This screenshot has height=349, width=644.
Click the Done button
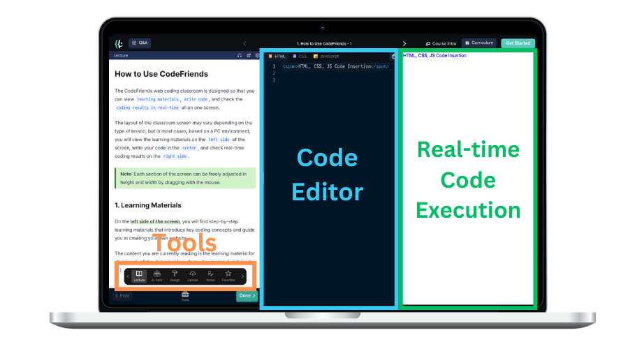click(247, 296)
